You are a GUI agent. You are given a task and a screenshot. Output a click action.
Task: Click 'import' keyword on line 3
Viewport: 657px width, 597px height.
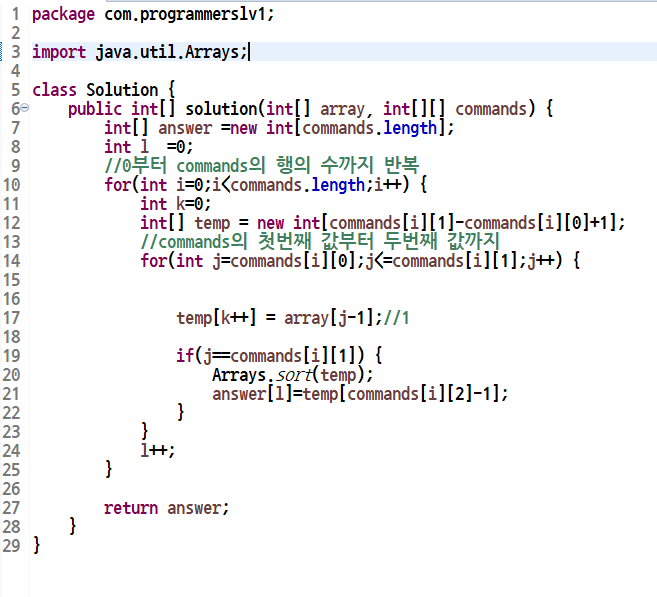point(59,52)
